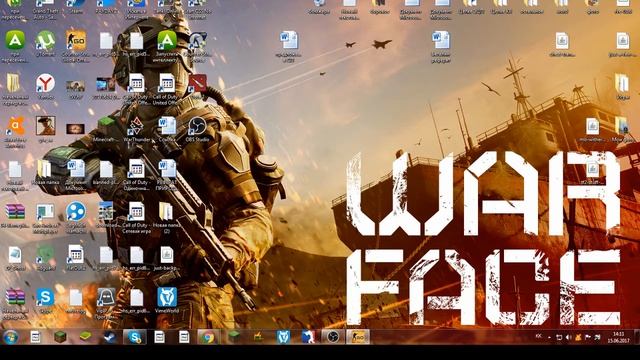Open VimeWorld from the taskbar
Image resolution: width=640 pixels, height=360 pixels.
click(x=283, y=337)
